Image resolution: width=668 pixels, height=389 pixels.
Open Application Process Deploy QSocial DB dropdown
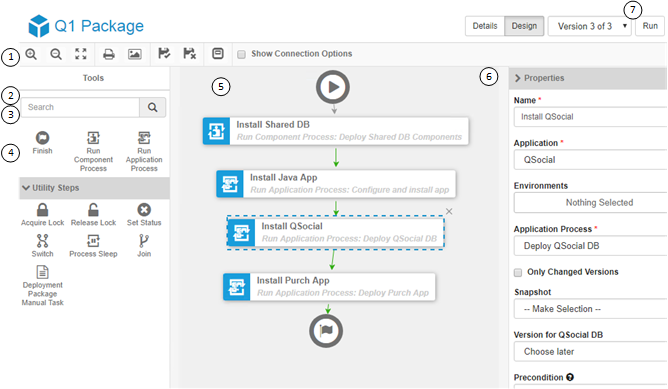(590, 246)
